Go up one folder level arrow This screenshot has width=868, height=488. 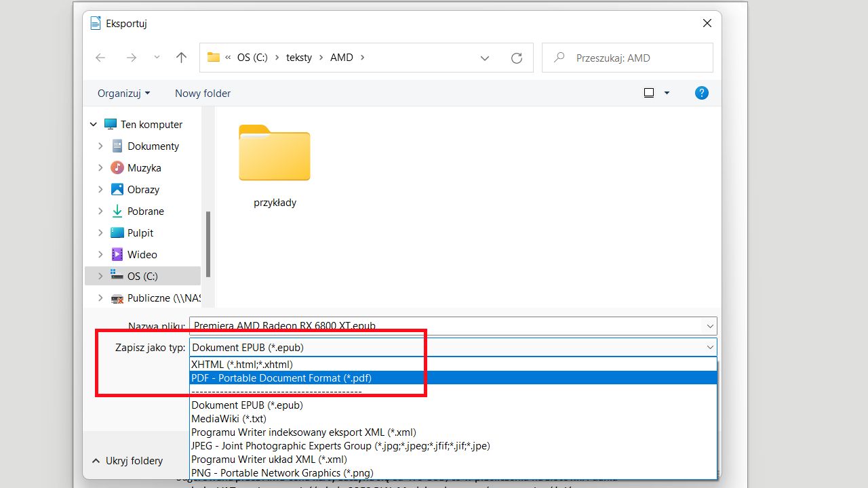181,58
